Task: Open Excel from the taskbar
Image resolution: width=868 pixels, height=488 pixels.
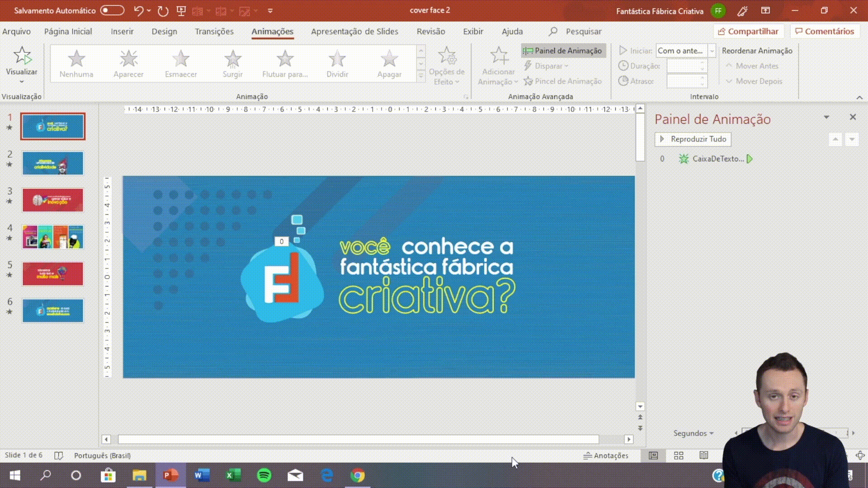Action: pos(233,475)
